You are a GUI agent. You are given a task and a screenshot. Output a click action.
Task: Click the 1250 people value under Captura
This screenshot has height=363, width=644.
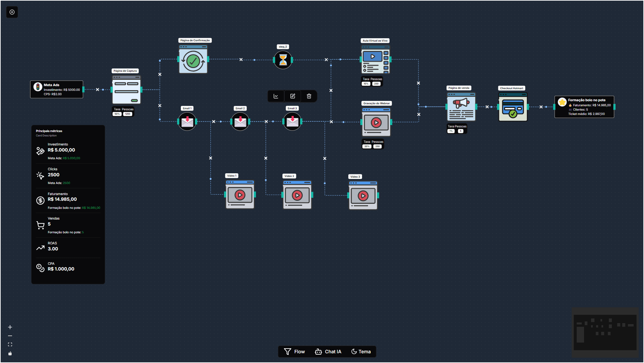pyautogui.click(x=128, y=114)
